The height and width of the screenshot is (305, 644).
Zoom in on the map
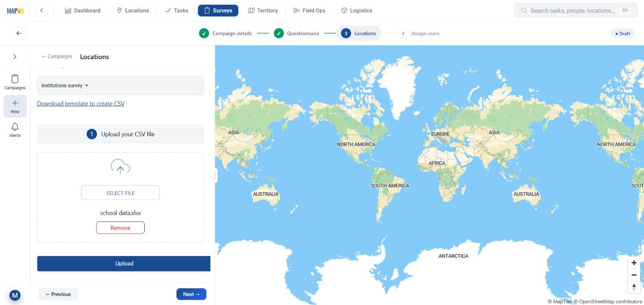click(x=634, y=263)
